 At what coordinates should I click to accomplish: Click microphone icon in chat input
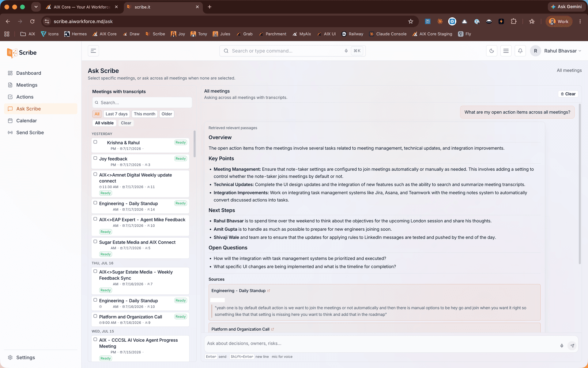click(x=562, y=346)
